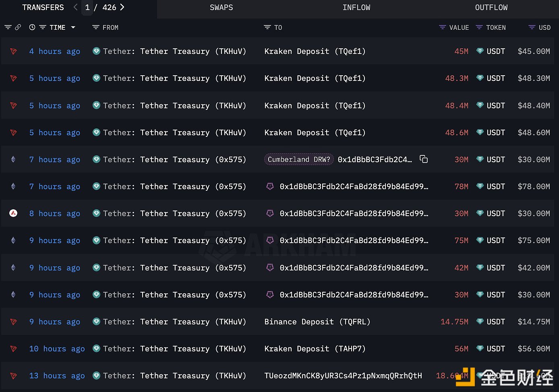The height and width of the screenshot is (392, 559).
Task: Filter by TOKEN column
Action: (x=479, y=27)
